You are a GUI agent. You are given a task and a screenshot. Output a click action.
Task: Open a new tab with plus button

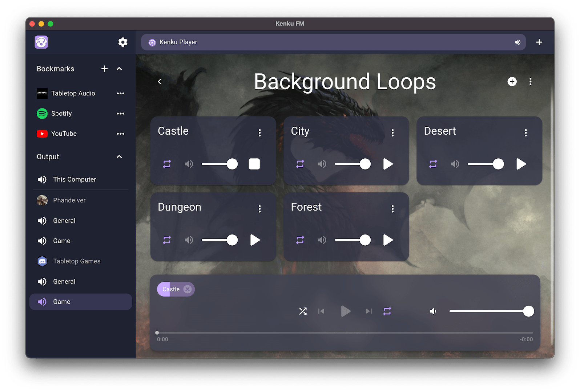pos(539,42)
